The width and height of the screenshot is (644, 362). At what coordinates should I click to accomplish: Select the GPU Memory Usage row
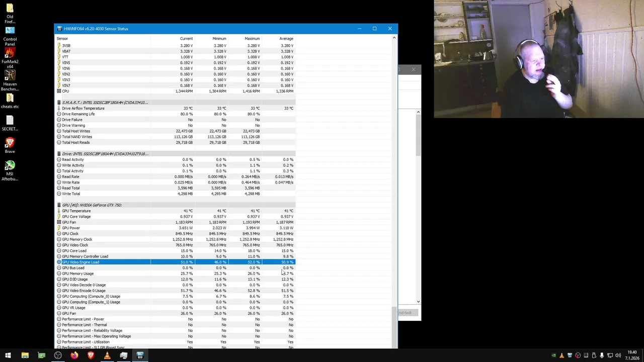point(176,274)
